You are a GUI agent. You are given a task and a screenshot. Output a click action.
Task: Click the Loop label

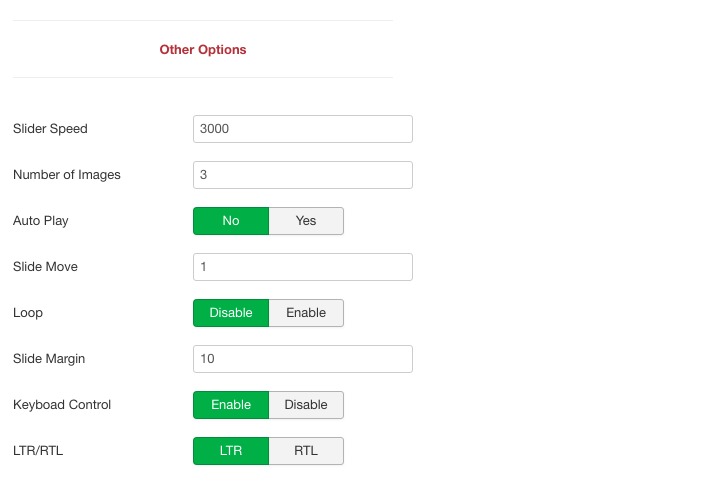[28, 313]
